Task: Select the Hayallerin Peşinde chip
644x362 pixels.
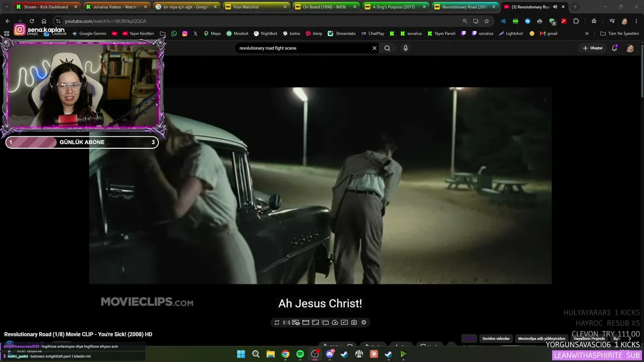Action: click(589, 338)
